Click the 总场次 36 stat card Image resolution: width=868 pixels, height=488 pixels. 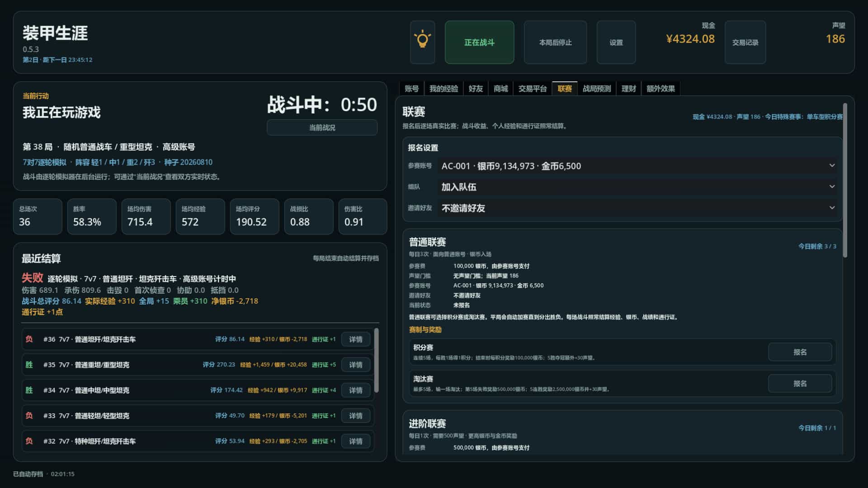[38, 216]
